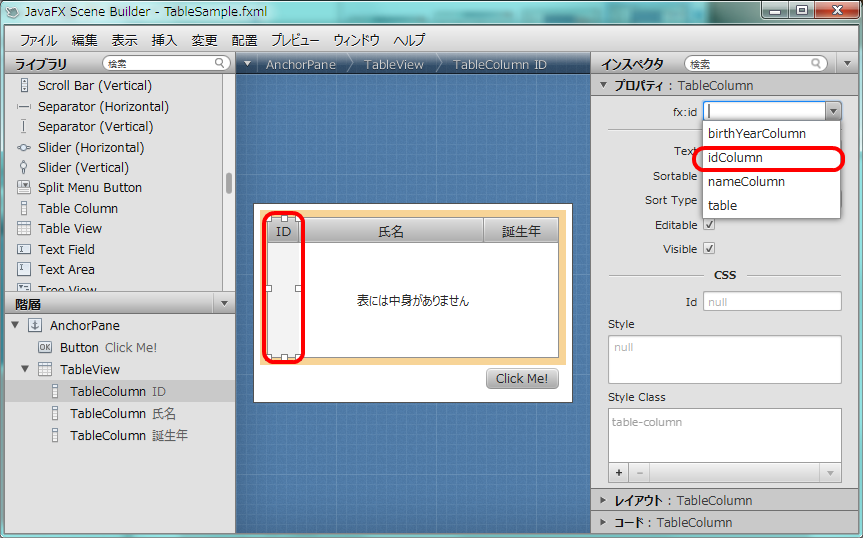This screenshot has width=863, height=538.
Task: Click TableView in the breadcrumb bar
Action: point(394,64)
